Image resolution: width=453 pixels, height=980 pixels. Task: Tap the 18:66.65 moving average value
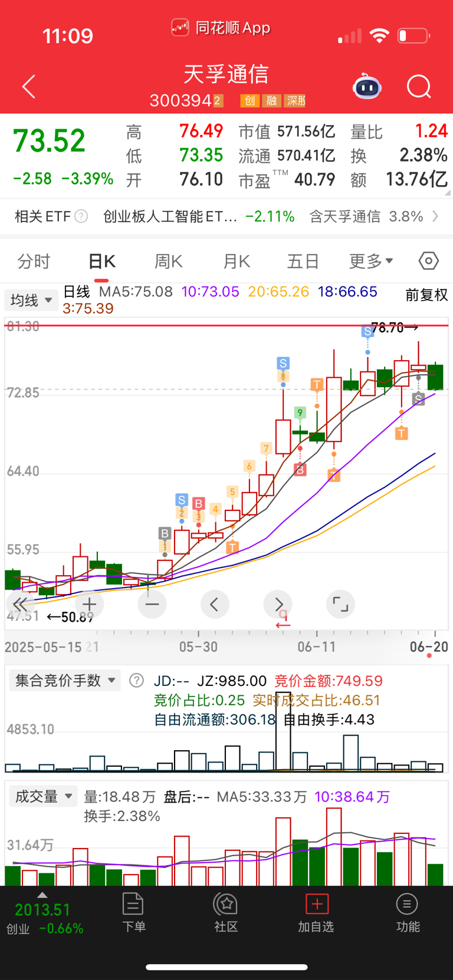(x=347, y=292)
